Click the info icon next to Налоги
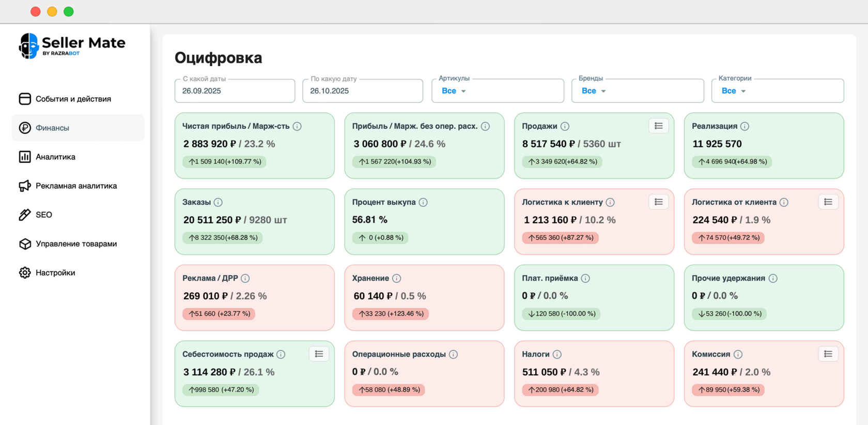 [557, 354]
